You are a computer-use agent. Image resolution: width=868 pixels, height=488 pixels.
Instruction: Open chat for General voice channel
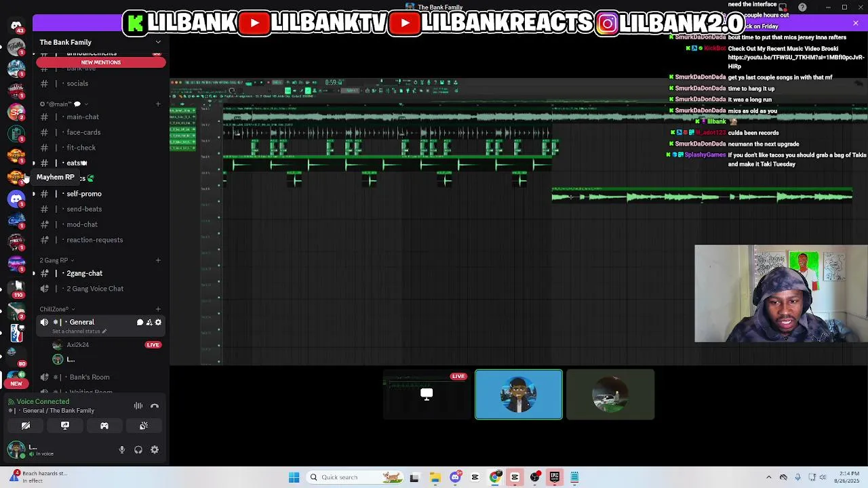coord(140,322)
